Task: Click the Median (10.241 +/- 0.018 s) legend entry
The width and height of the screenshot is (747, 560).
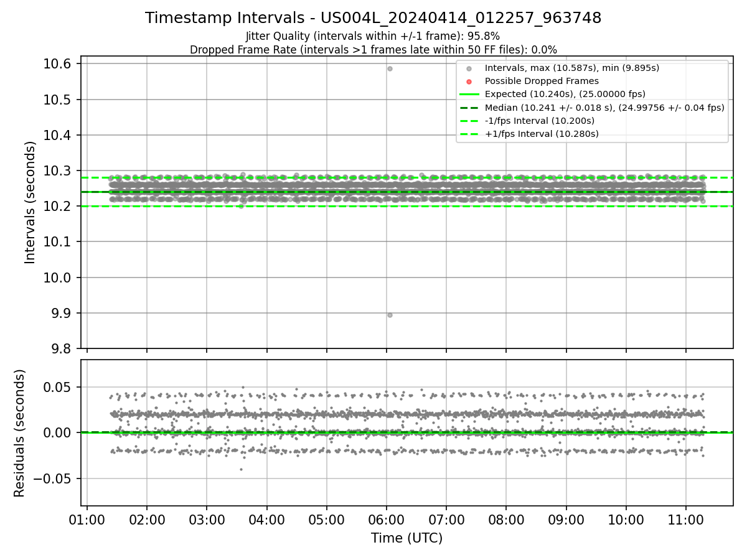Action: tap(604, 107)
